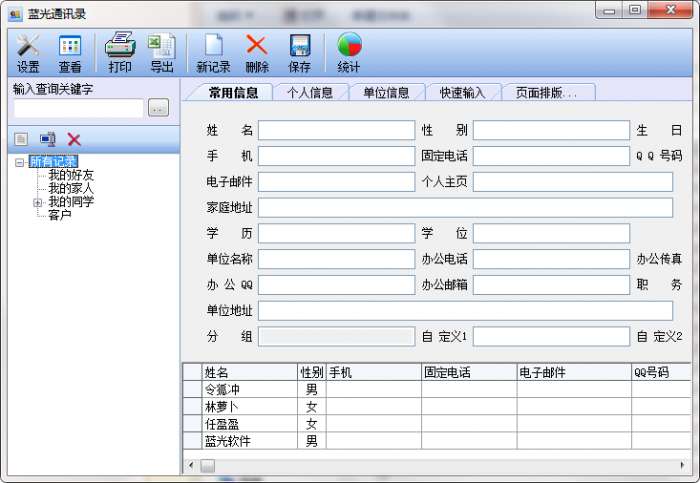Viewport: 700px width, 483px height.
Task: Click the 删除 delete toolbar icon
Action: (257, 53)
